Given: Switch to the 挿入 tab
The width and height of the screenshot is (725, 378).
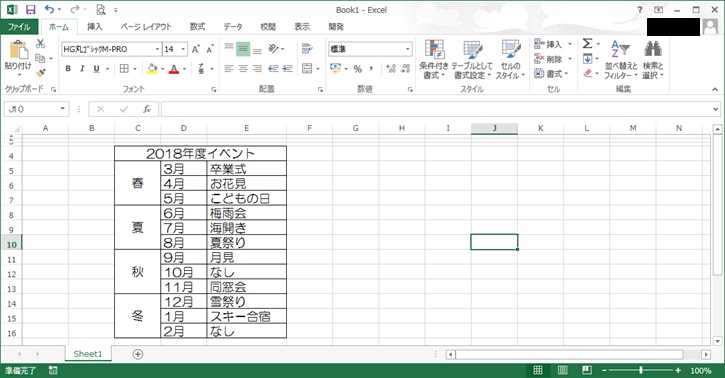Looking at the screenshot, I should coord(94,27).
